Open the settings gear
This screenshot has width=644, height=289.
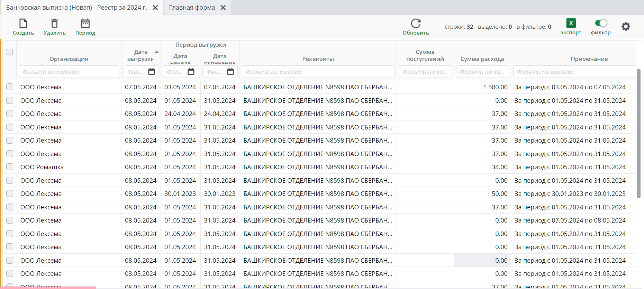click(x=626, y=27)
